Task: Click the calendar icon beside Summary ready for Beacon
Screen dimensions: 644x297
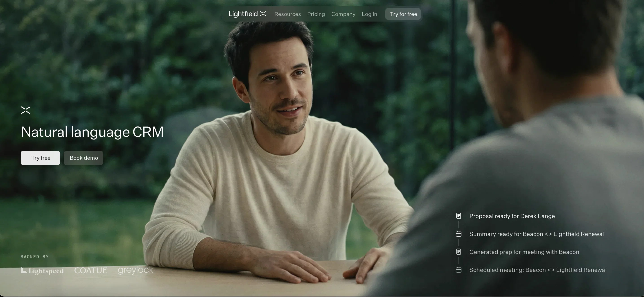Action: click(458, 234)
